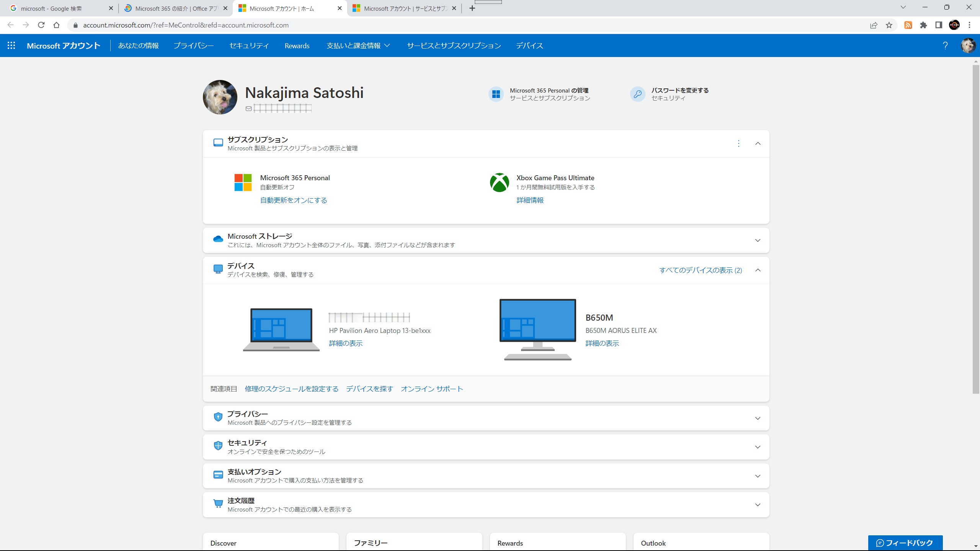Screen dimensions: 980x551
Task: Click the 支払いオプション credit card icon
Action: coord(218,475)
